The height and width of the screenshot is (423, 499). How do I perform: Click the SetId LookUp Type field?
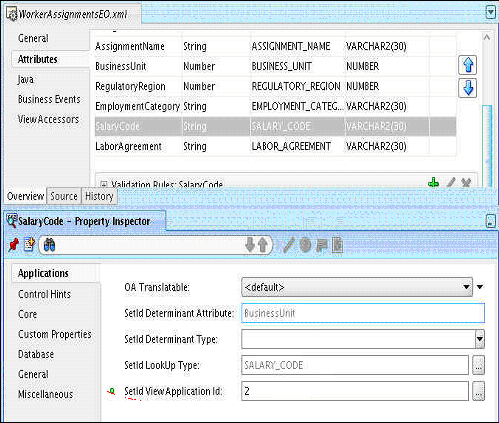point(355,365)
